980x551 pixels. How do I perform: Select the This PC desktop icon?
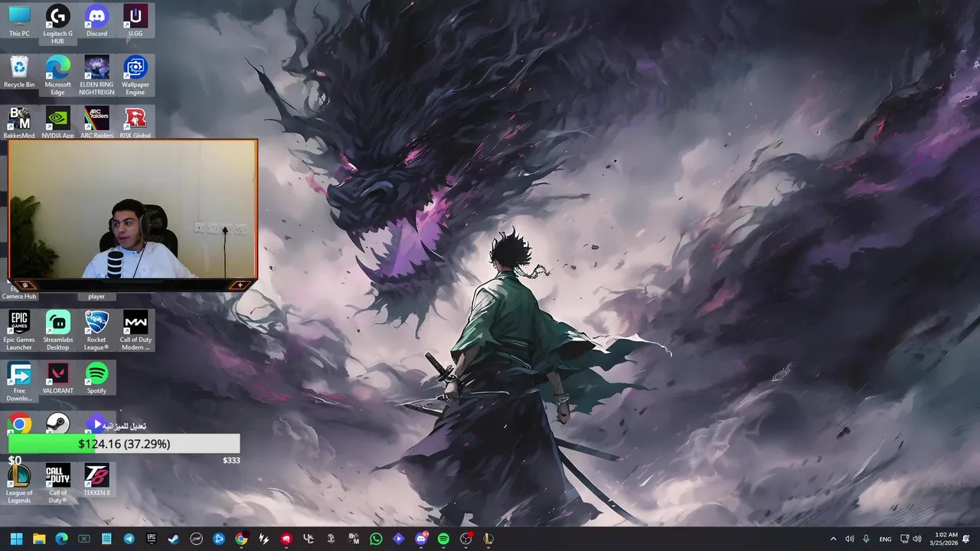(19, 21)
